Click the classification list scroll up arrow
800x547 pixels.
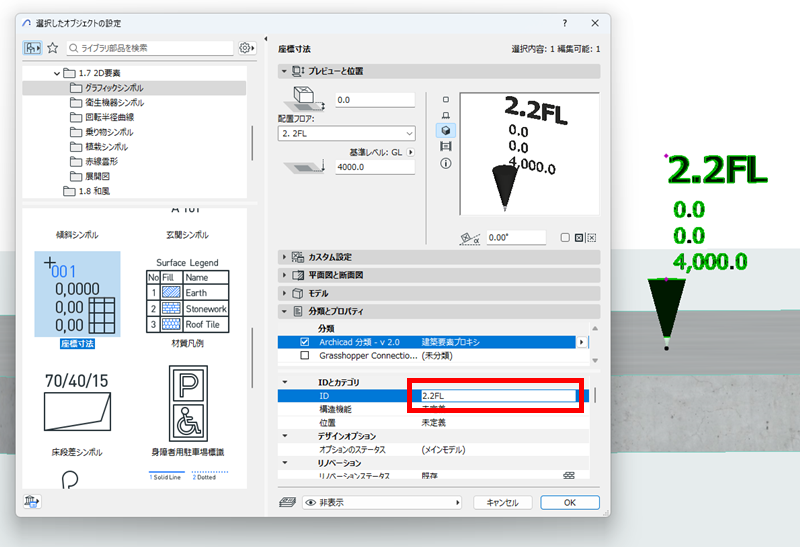coord(595,328)
